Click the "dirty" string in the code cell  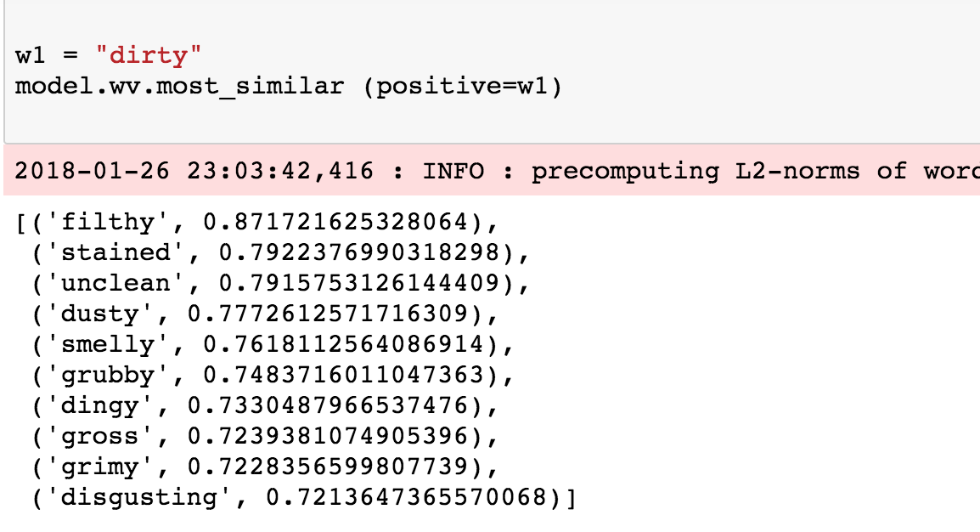(x=148, y=55)
